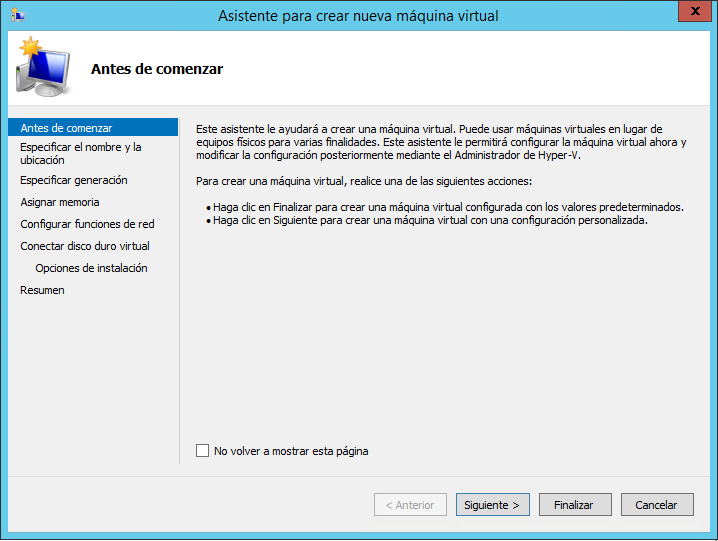The image size is (718, 541).
Task: Select 'Antes de comenzar' step in sidebar
Action: [x=93, y=128]
